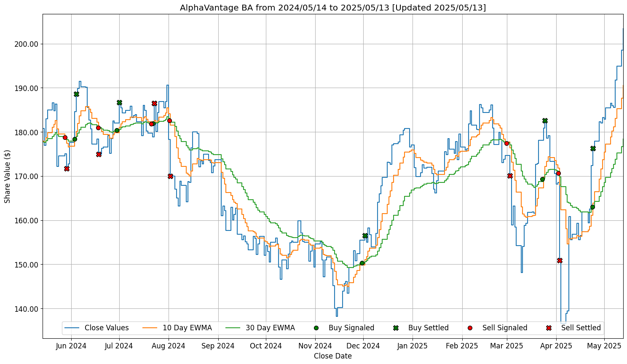This screenshot has height=364, width=627.
Task: Click the "Aug 2024" x-axis tick label
Action: (169, 346)
